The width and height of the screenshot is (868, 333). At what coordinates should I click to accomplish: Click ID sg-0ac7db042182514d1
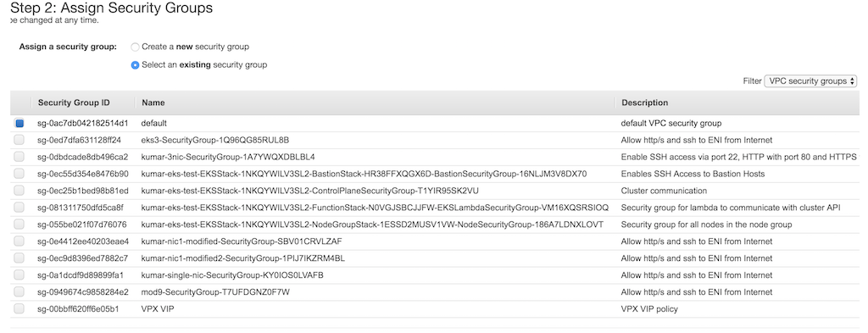coord(82,124)
